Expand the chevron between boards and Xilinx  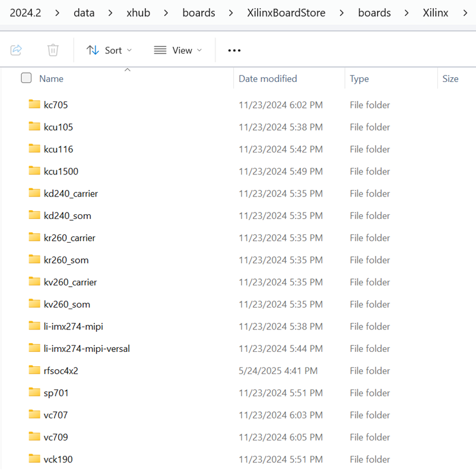(407, 13)
